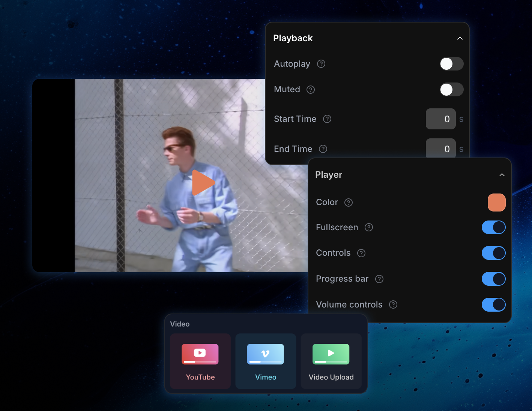Click the Muted help question mark icon
The image size is (532, 411).
[x=311, y=90]
